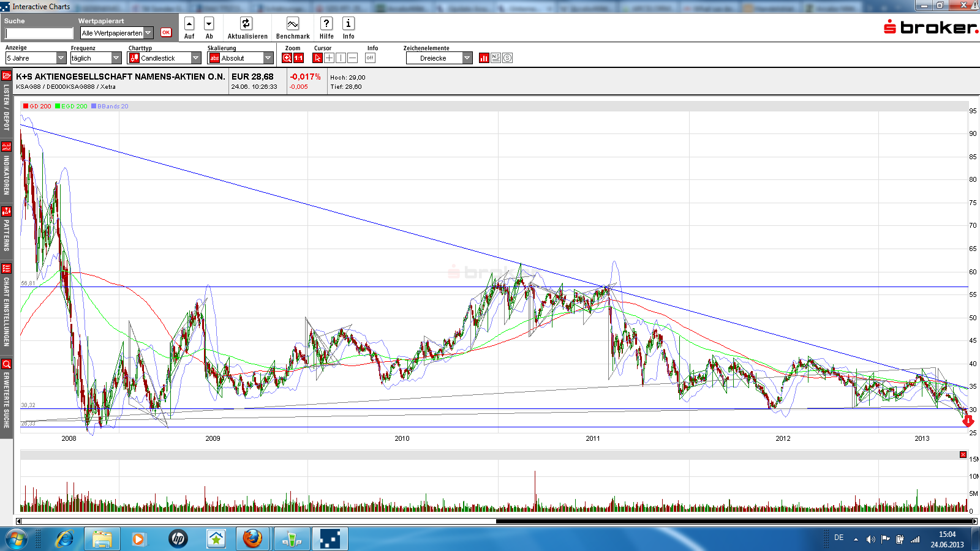Toggle the Info off switch

370,58
